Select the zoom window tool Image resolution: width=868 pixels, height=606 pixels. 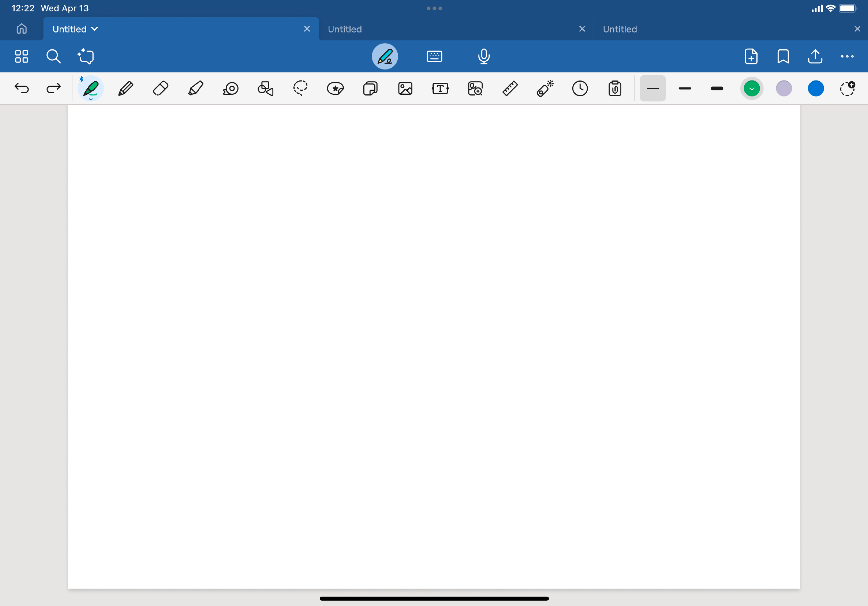point(475,88)
